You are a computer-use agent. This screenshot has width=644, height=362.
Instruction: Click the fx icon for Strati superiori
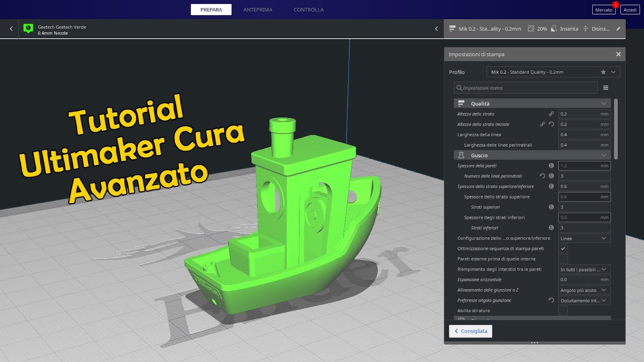[x=551, y=207]
